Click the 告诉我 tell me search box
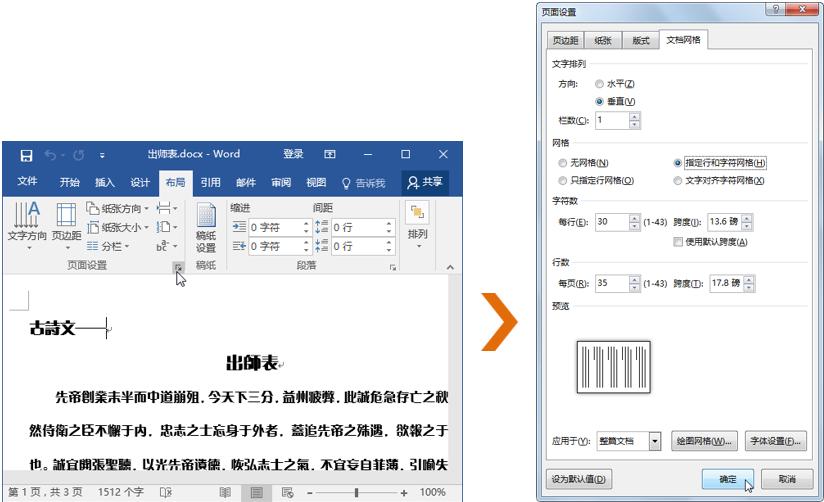The height and width of the screenshot is (502, 824). (364, 182)
